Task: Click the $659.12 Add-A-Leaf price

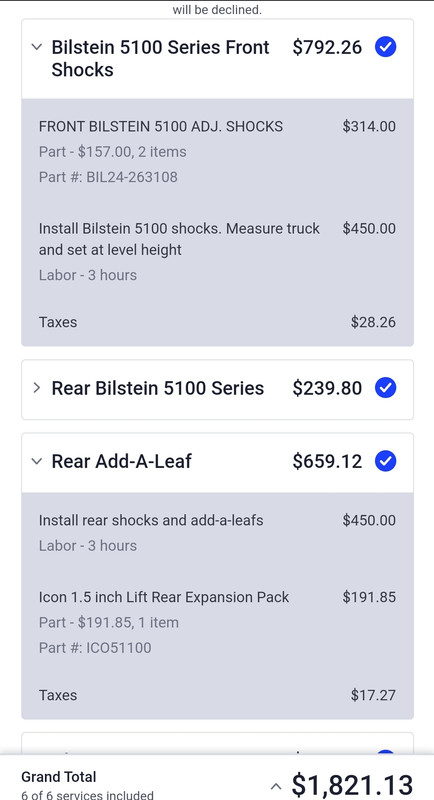Action: click(327, 461)
